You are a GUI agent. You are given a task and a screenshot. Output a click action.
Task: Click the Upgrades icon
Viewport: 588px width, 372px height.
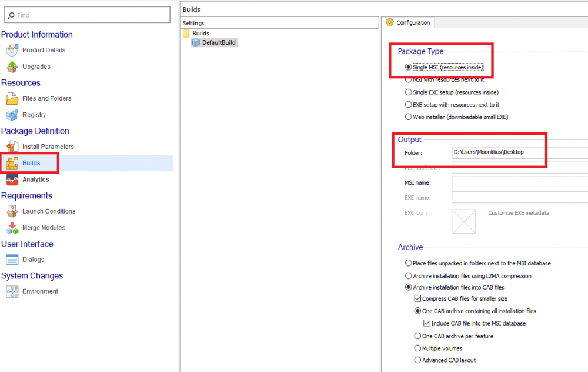pyautogui.click(x=12, y=67)
